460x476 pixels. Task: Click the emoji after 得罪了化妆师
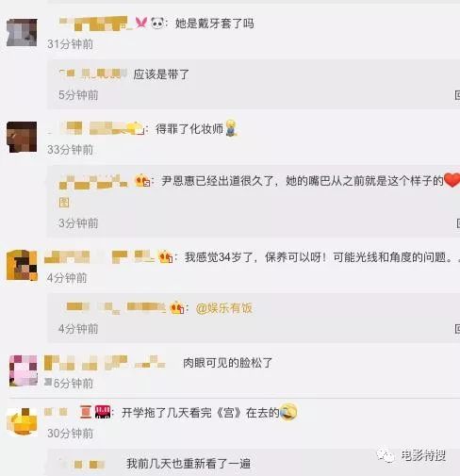(232, 128)
